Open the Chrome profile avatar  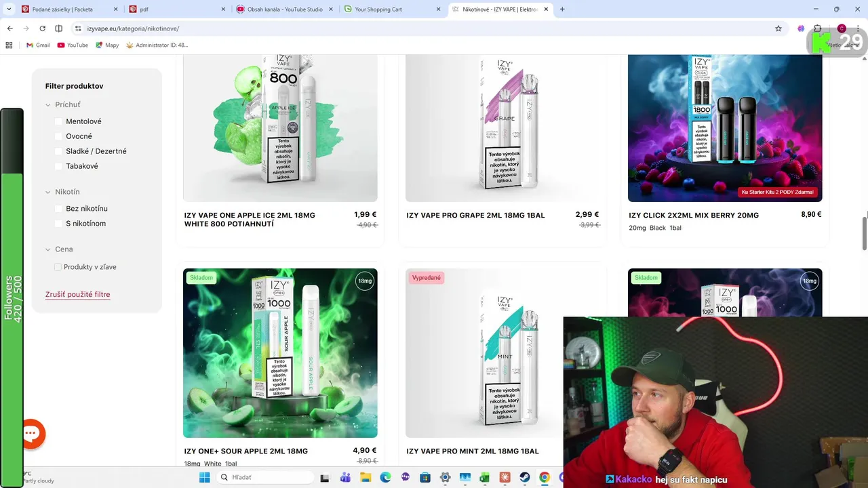point(842,28)
